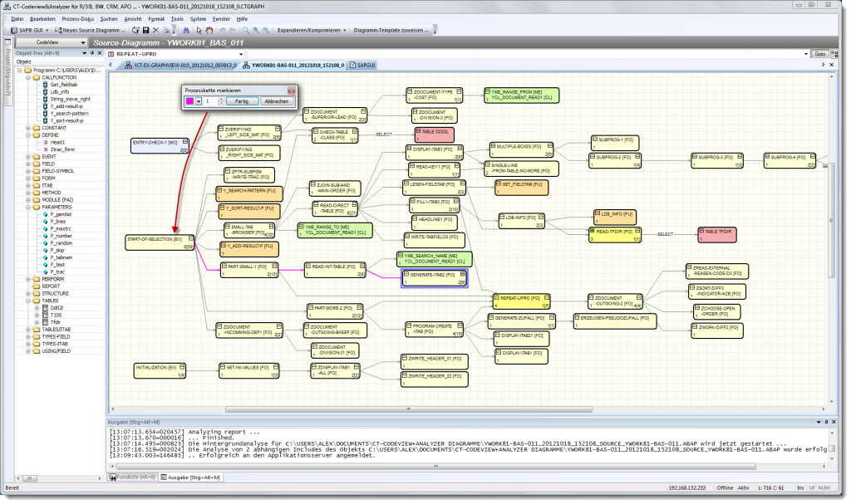Click the Undo arrow icon in the toolbar

coord(223,29)
